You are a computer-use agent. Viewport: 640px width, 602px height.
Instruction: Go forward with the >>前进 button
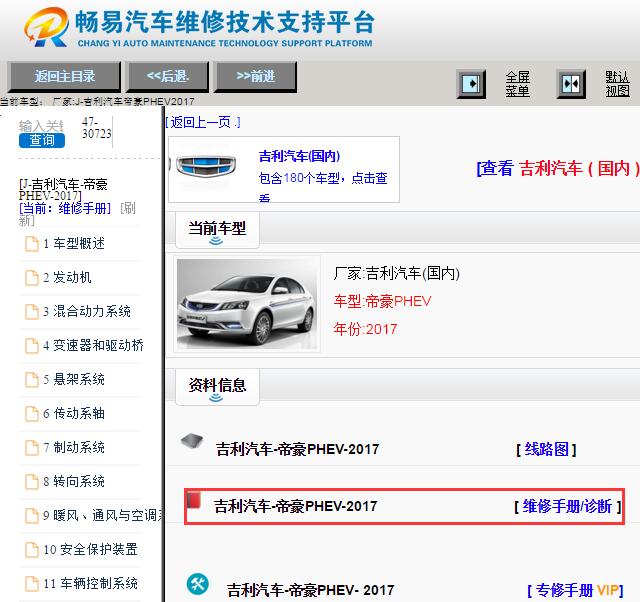click(x=256, y=76)
